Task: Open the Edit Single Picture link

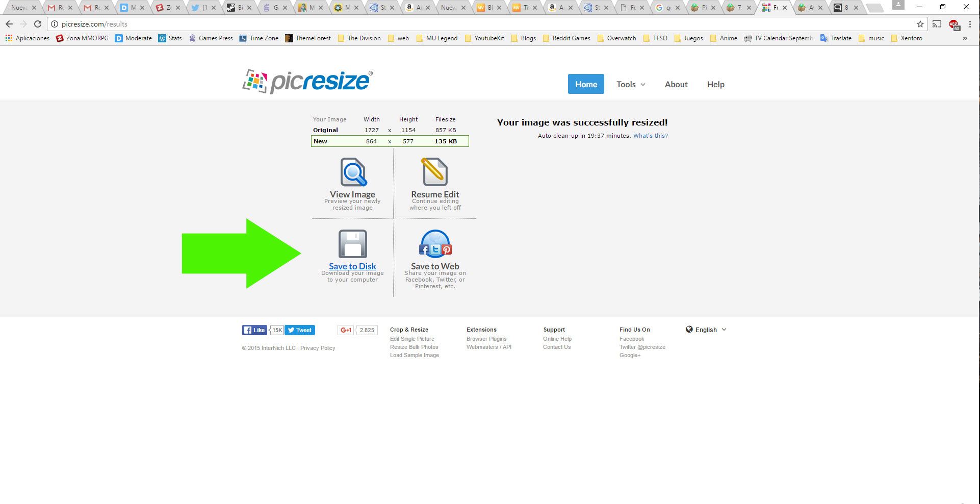Action: point(412,339)
